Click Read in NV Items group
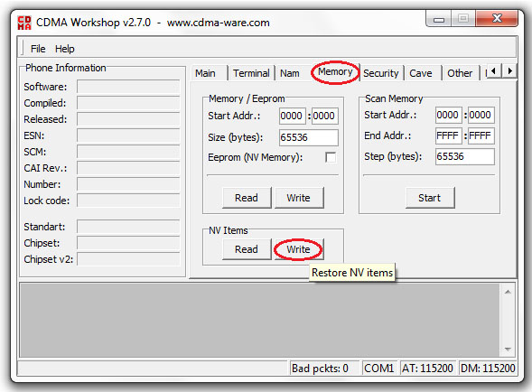532x392 pixels. click(247, 249)
